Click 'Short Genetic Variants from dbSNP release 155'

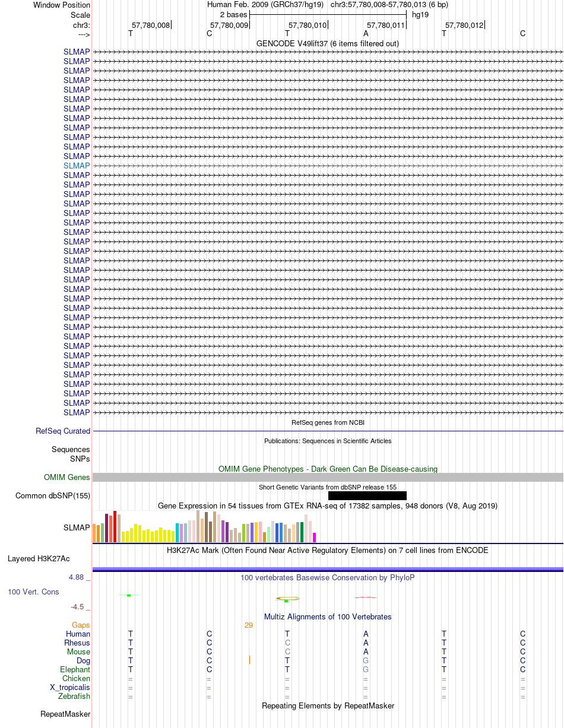[328, 487]
